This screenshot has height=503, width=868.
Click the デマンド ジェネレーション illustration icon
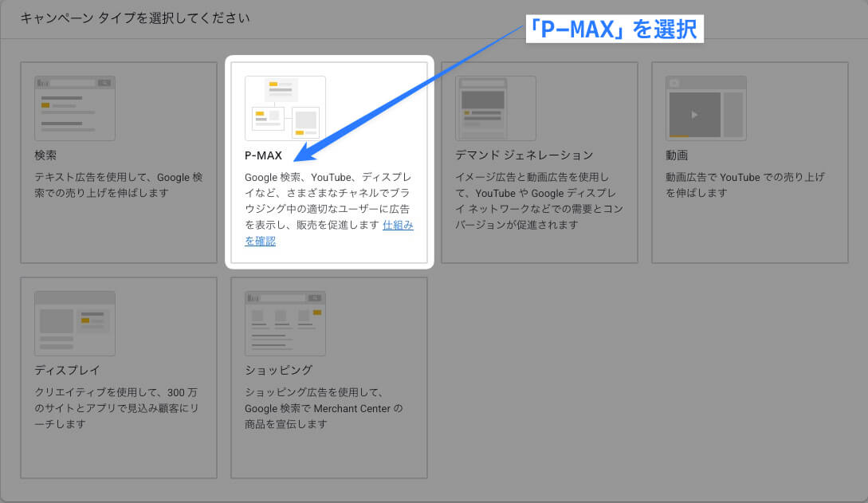(x=496, y=108)
